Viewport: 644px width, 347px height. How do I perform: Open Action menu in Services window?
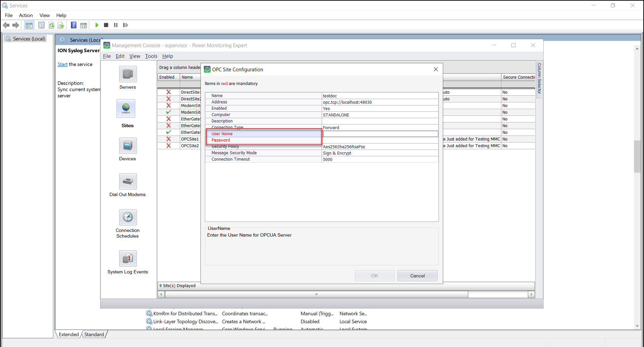26,15
